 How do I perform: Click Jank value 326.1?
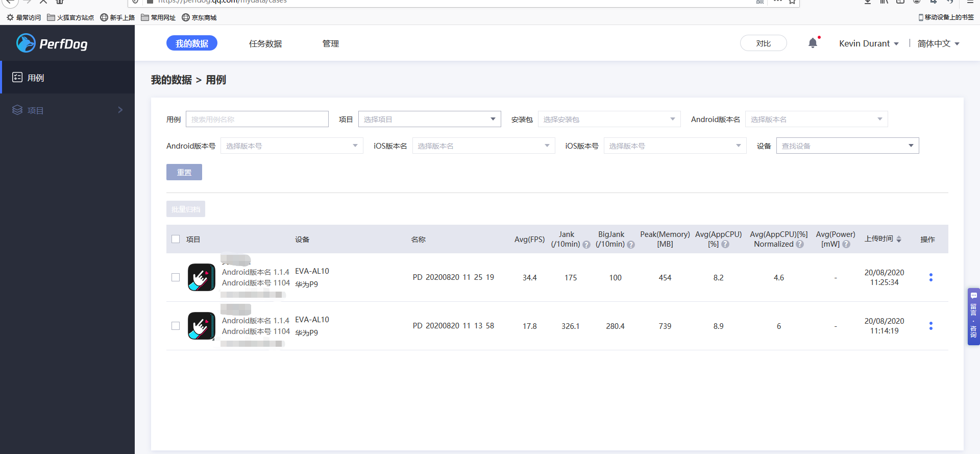coord(571,326)
